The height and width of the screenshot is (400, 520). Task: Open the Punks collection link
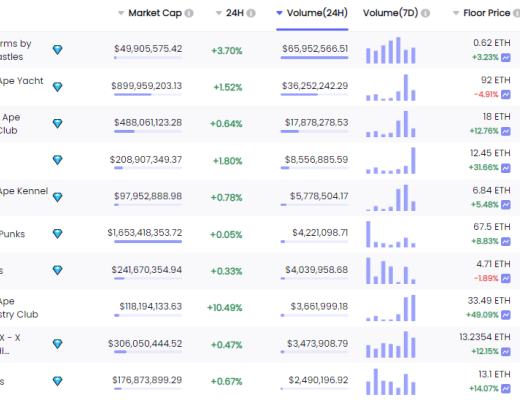coord(12,234)
